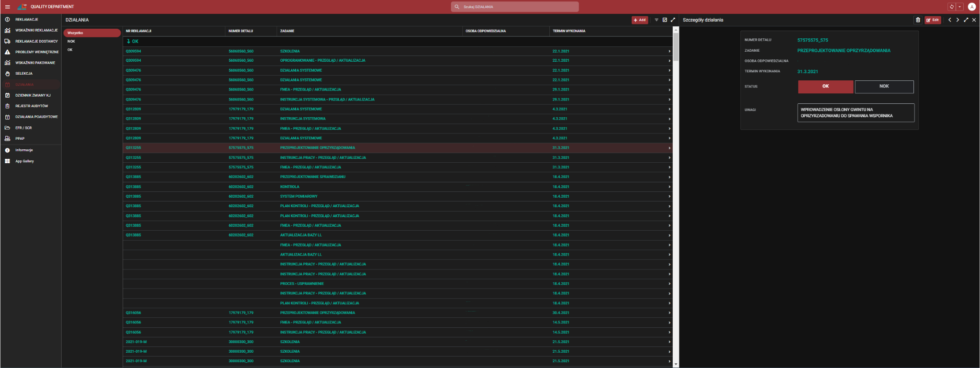Select the NOK filter view

coord(71,42)
